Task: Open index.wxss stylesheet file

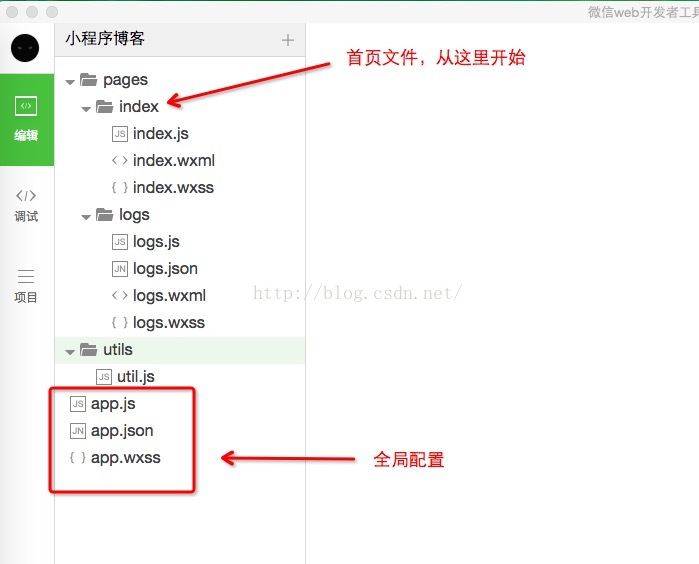Action: (x=173, y=188)
